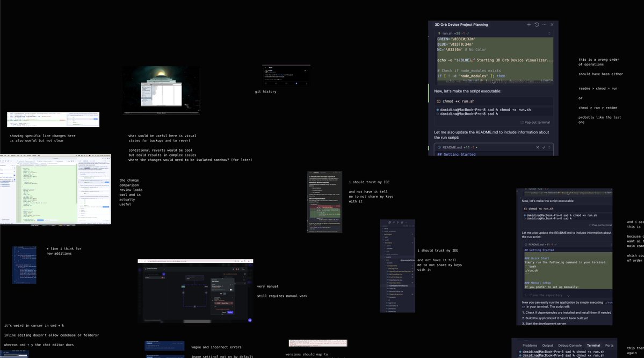Open README.md file label in the lower panel
The image size is (644, 358).
pyautogui.click(x=536, y=245)
